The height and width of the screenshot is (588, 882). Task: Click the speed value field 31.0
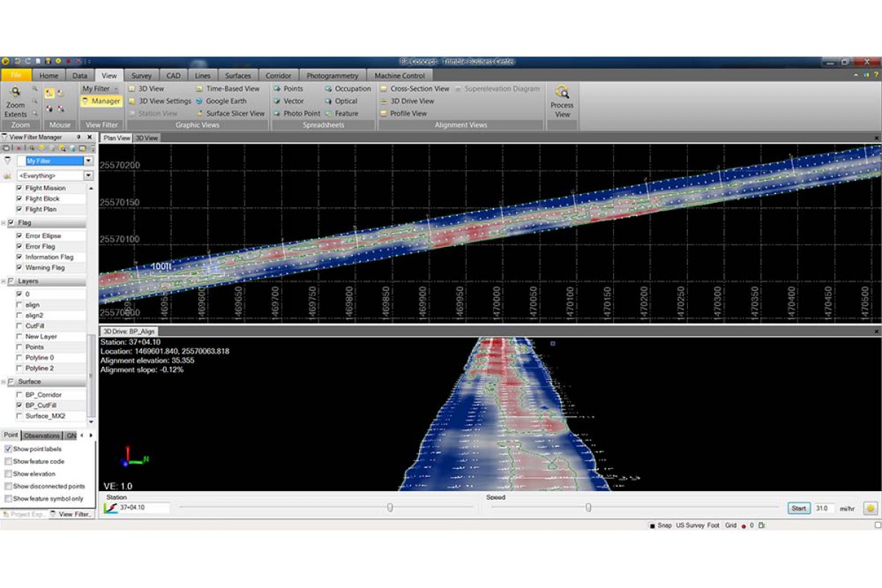[x=823, y=508]
